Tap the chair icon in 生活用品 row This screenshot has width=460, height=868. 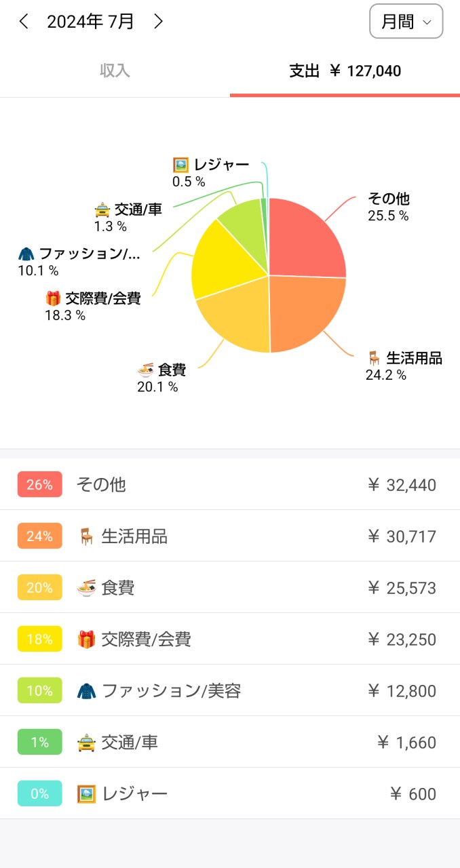(x=86, y=536)
